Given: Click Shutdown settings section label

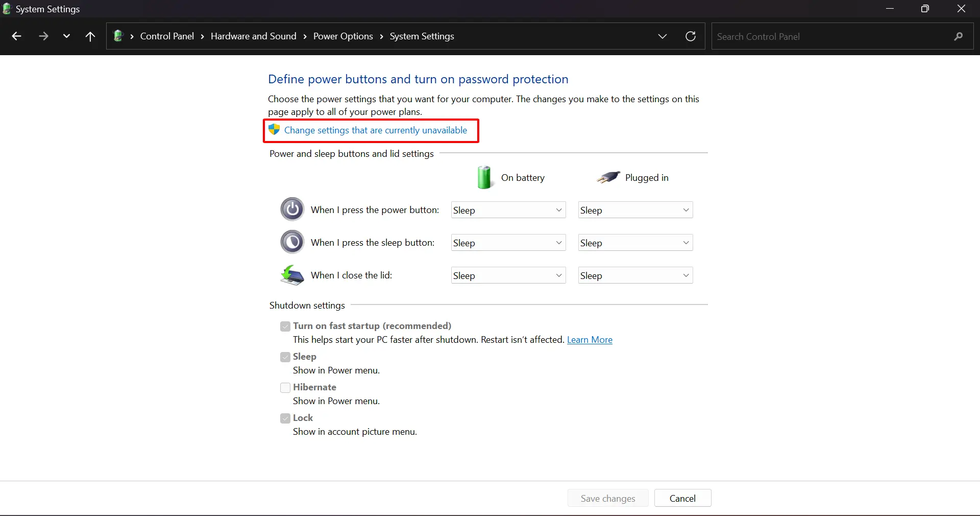Looking at the screenshot, I should point(307,306).
